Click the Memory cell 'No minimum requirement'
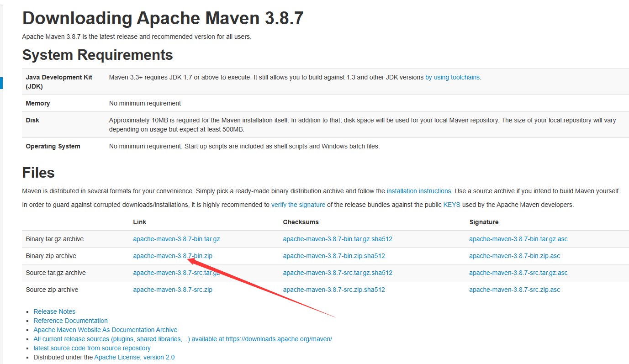Viewport: 629px width, 364px height. click(145, 103)
